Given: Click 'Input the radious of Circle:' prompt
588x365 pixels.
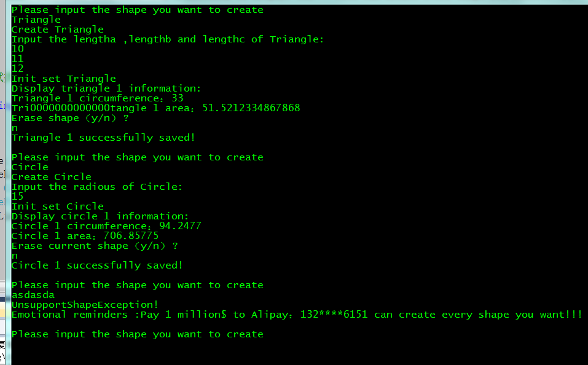Looking at the screenshot, I should (96, 186).
